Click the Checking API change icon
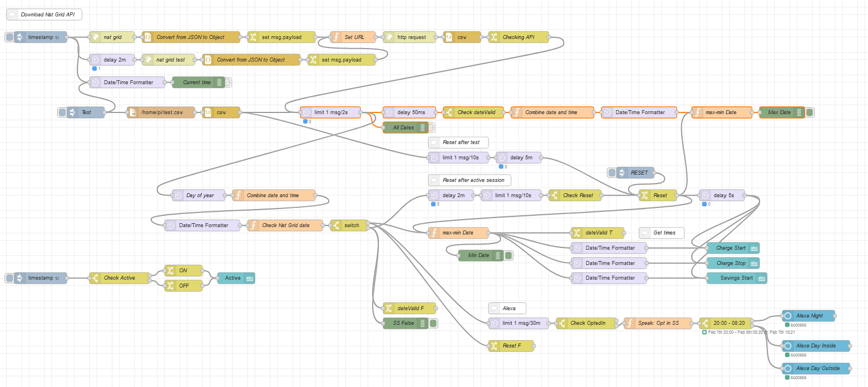The width and height of the screenshot is (868, 387). coord(494,37)
